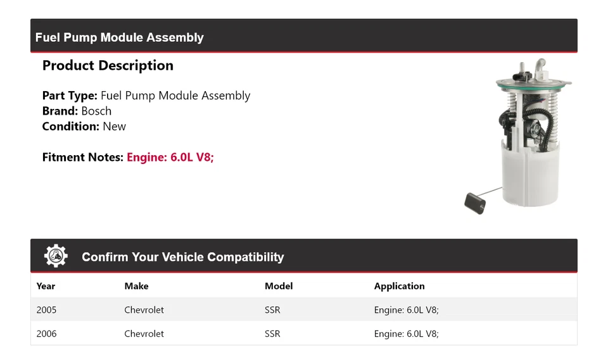Click the gear compatibility icon
The height and width of the screenshot is (364, 608).
[x=56, y=256]
